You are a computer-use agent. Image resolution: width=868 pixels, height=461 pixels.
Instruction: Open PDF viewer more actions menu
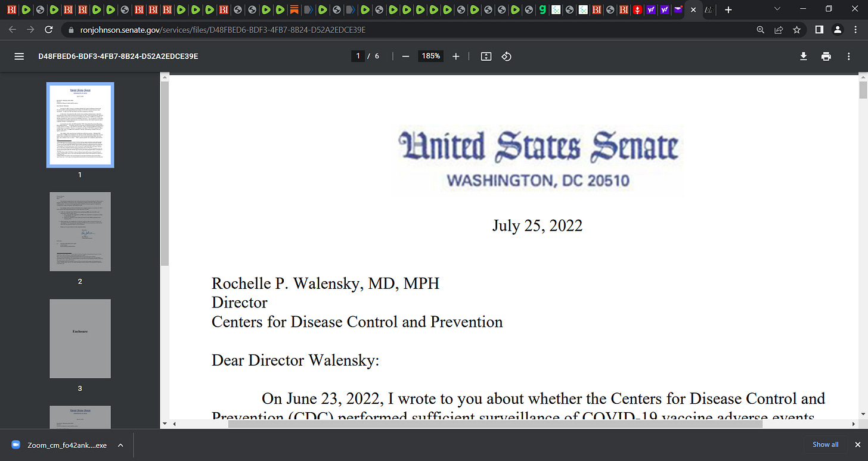tap(849, 56)
